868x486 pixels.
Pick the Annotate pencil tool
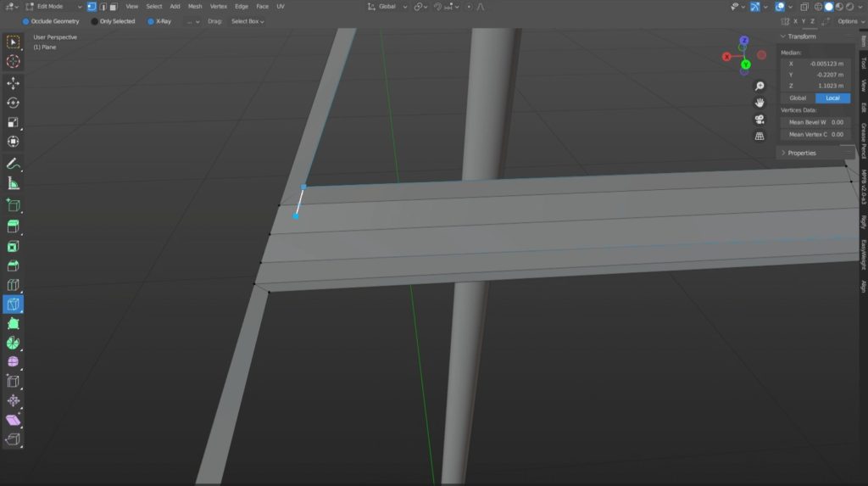[13, 163]
